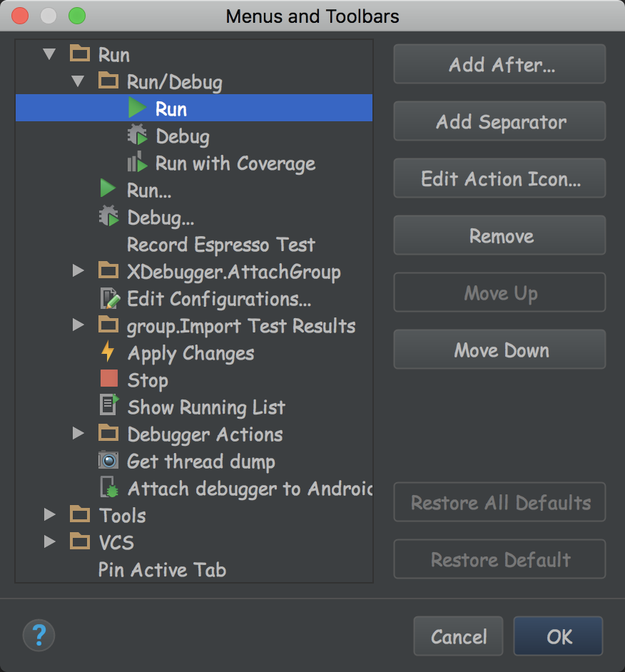Click the red Stop square icon
Screen dimensions: 625x672
(x=109, y=379)
